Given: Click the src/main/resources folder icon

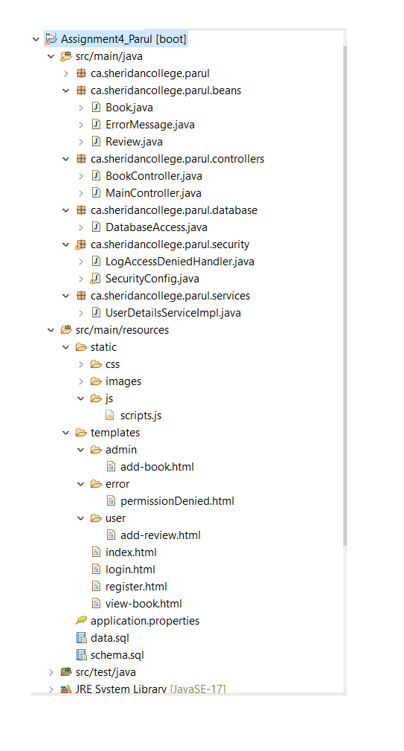Looking at the screenshot, I should tap(66, 330).
